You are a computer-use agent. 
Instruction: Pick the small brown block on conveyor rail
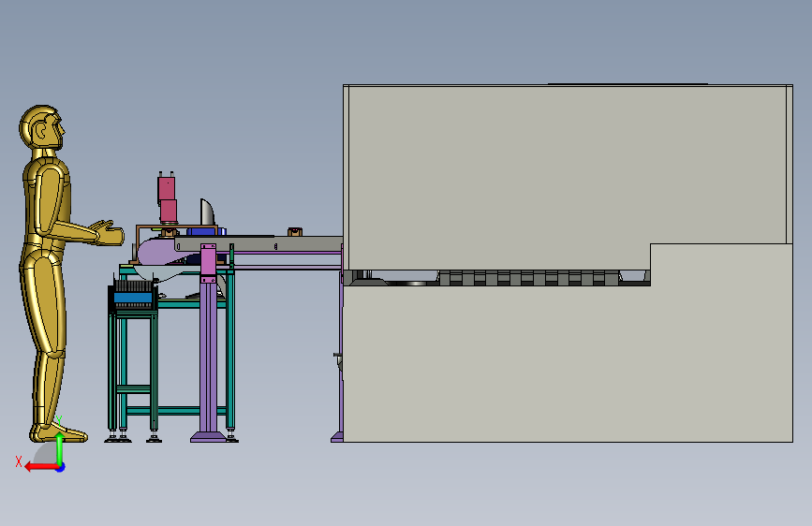[295, 231]
